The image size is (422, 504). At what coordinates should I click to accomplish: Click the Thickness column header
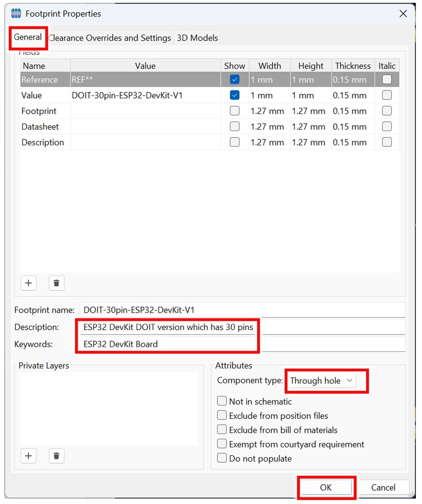[353, 66]
